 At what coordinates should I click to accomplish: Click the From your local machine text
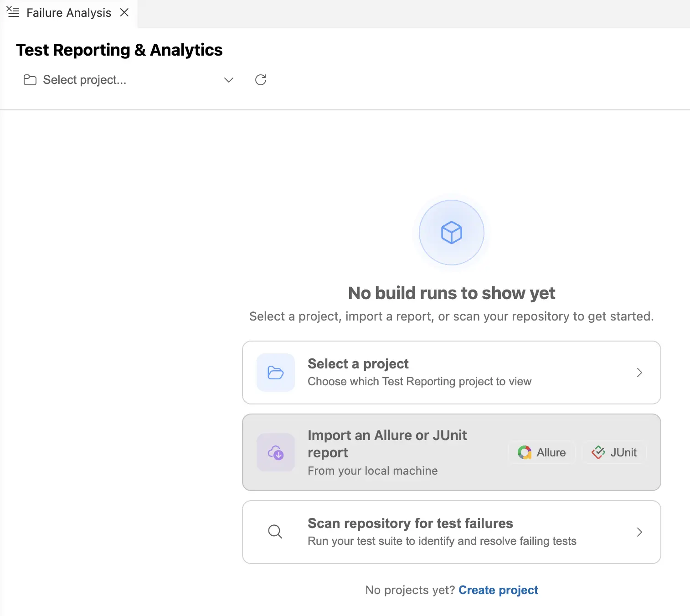click(x=373, y=471)
